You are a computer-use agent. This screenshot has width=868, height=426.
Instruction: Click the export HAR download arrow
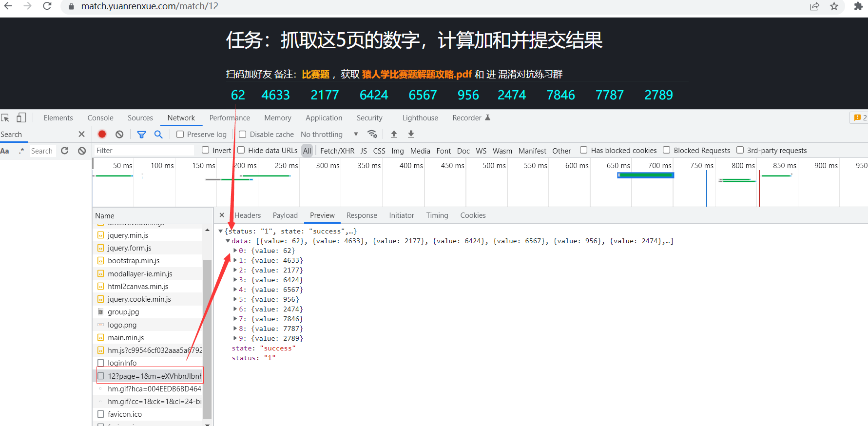[x=411, y=134]
